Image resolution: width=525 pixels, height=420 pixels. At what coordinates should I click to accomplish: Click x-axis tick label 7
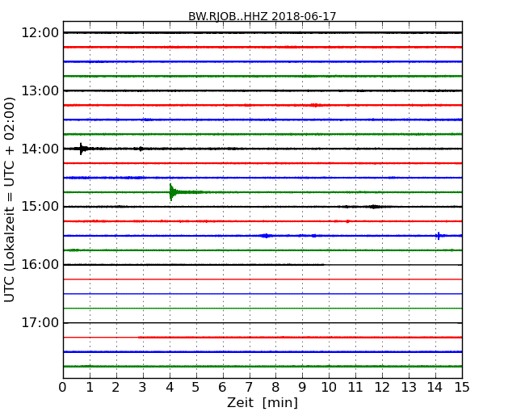point(249,388)
